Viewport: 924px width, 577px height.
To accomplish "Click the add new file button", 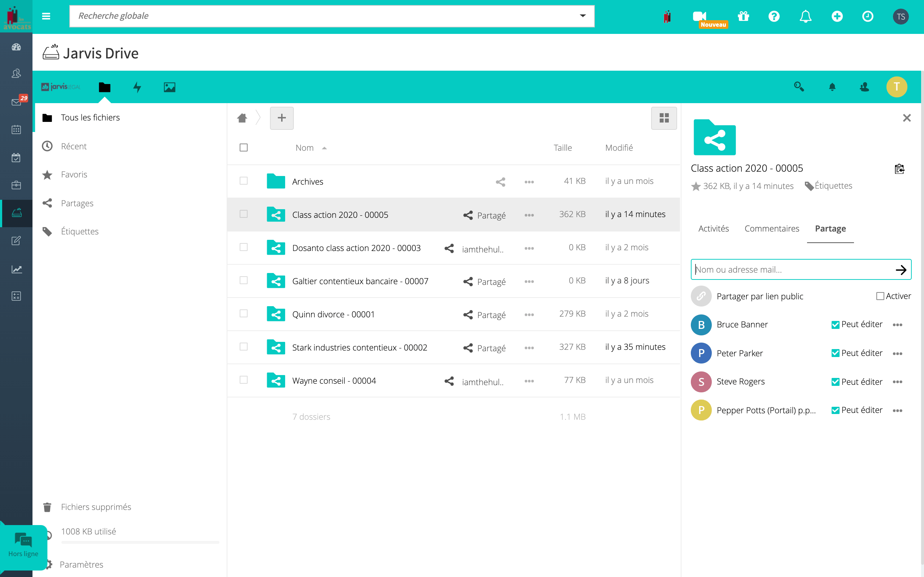I will point(282,118).
